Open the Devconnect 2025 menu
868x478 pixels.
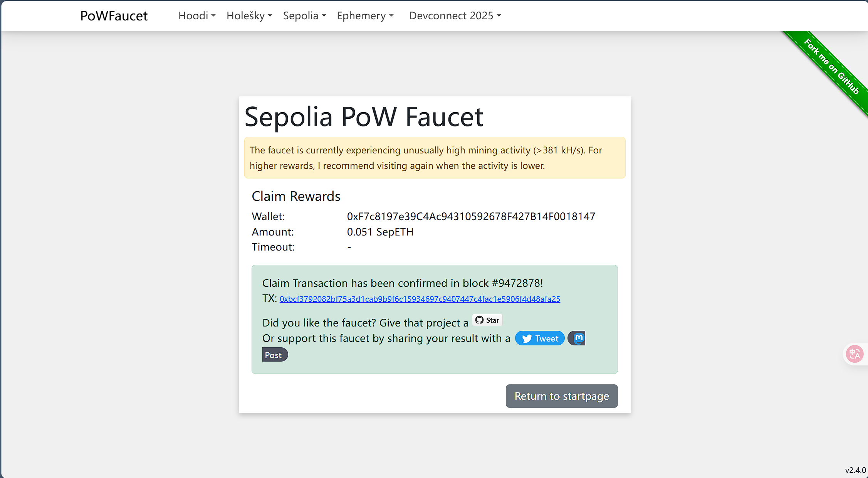coord(455,16)
